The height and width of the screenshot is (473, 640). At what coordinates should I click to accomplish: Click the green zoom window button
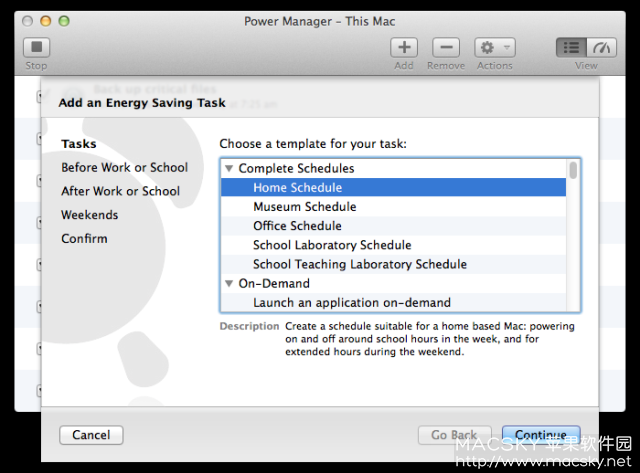tap(64, 21)
